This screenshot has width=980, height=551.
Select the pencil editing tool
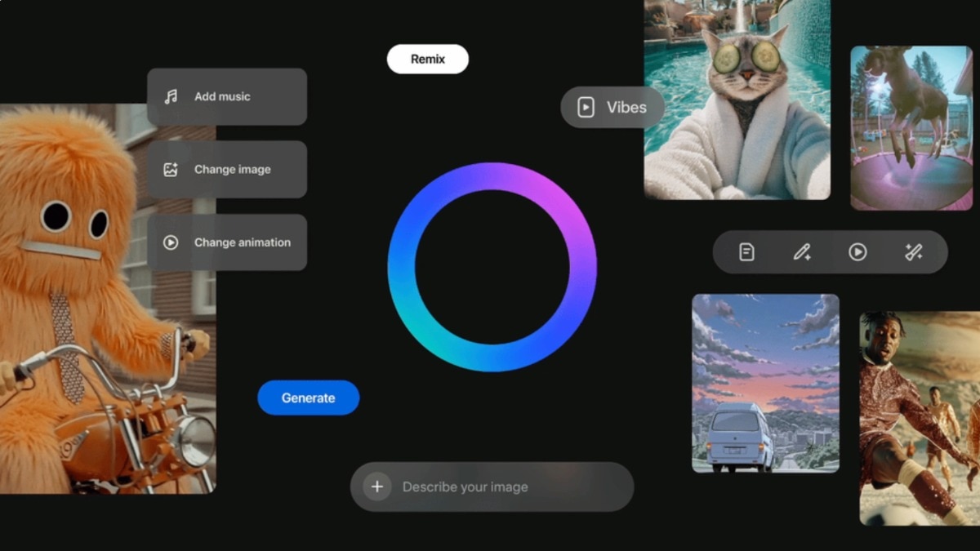[800, 252]
